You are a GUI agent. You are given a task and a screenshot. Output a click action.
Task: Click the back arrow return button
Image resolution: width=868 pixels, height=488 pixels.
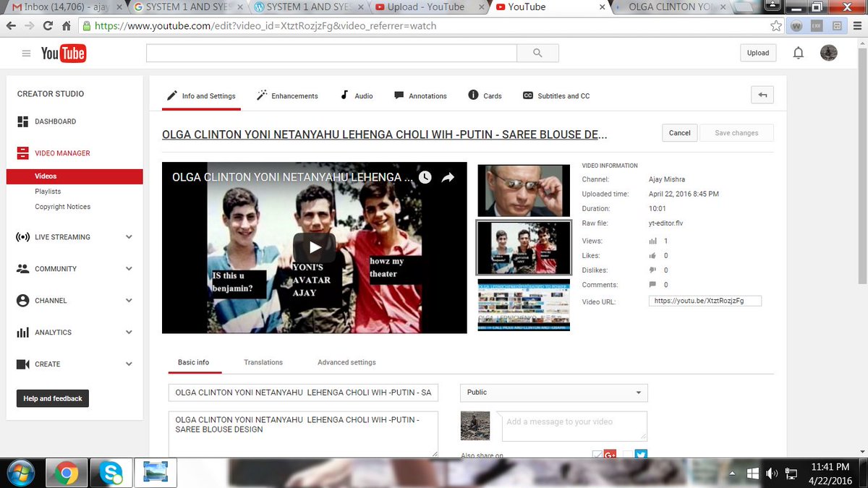(x=762, y=95)
